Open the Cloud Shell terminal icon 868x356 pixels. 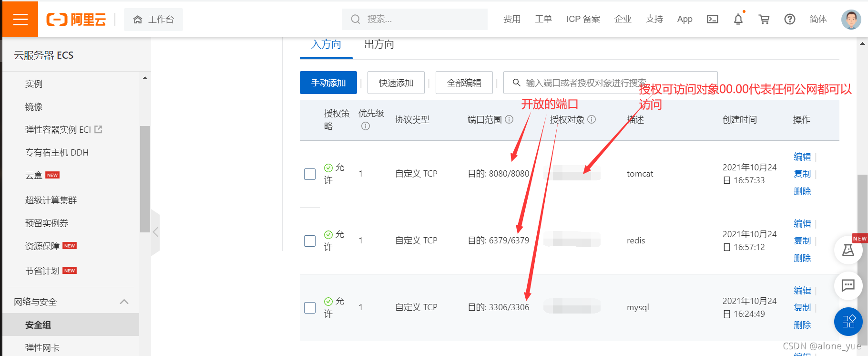point(713,19)
